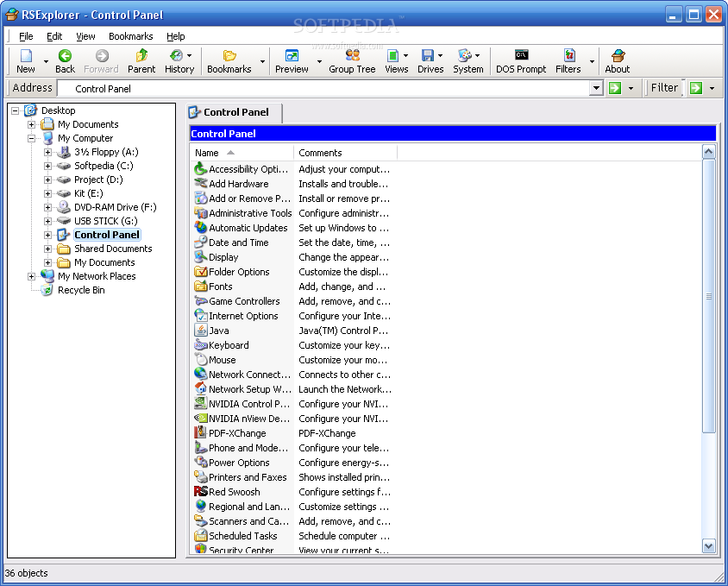Screen dimensions: 728x586
Task: Open the dropdown arrow beside Filters
Action: pyautogui.click(x=592, y=61)
